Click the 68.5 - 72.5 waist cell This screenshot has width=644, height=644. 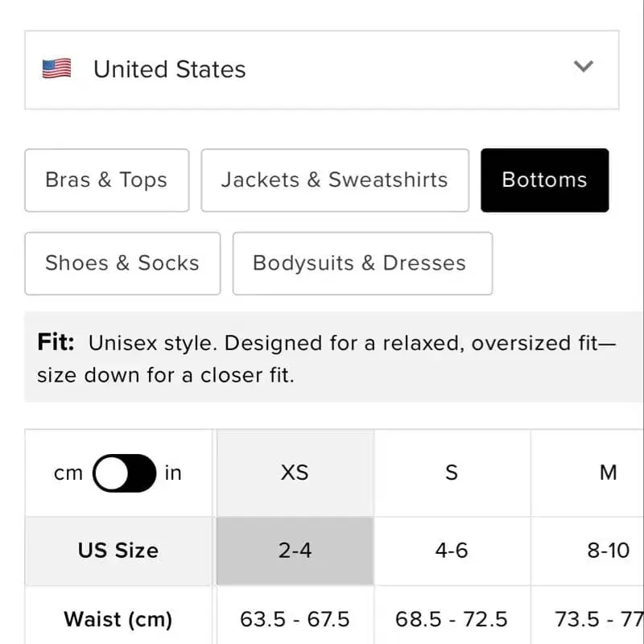click(452, 615)
